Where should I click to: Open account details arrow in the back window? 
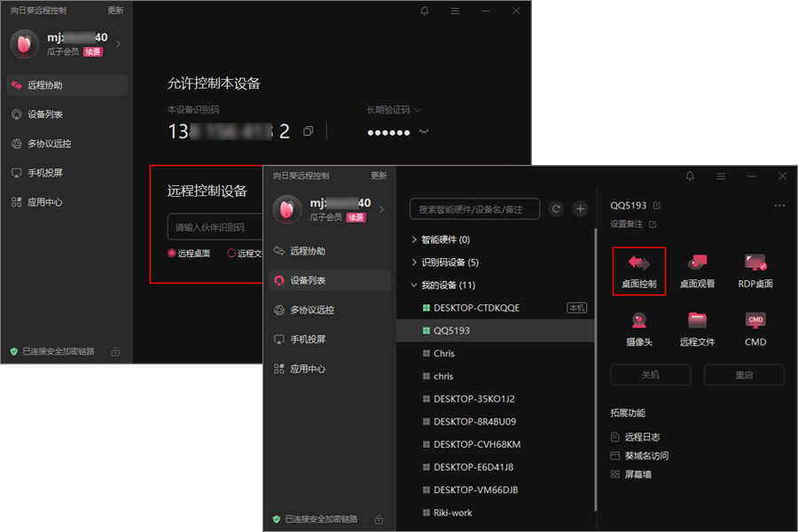click(x=118, y=43)
